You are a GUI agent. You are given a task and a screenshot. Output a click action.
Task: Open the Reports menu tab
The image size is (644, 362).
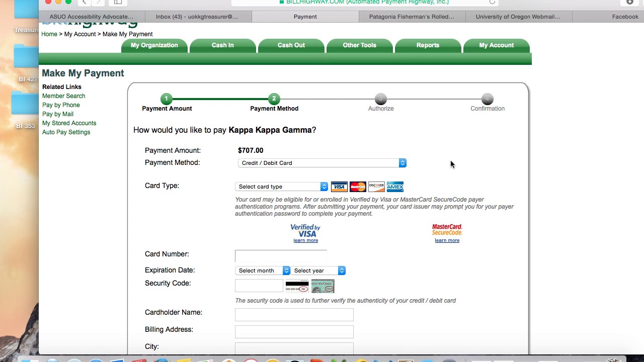pyautogui.click(x=428, y=45)
